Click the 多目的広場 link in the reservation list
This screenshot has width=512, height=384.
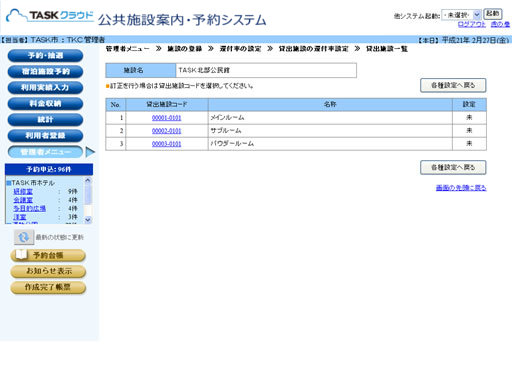[x=29, y=208]
